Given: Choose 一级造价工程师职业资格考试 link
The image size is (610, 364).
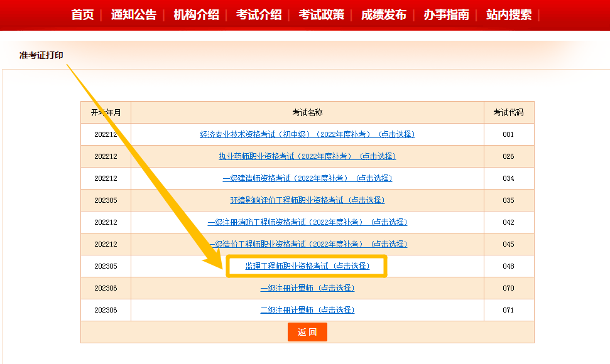Looking at the screenshot, I should [307, 244].
